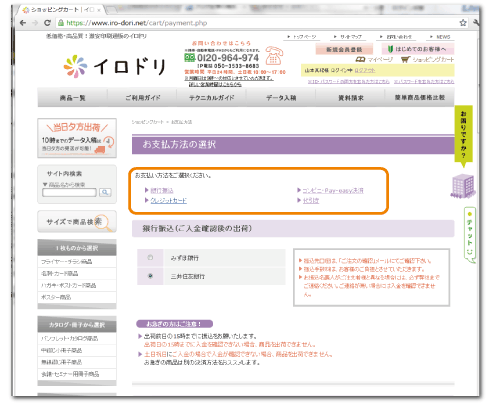Bookmark this page with the star icon

tap(463, 23)
